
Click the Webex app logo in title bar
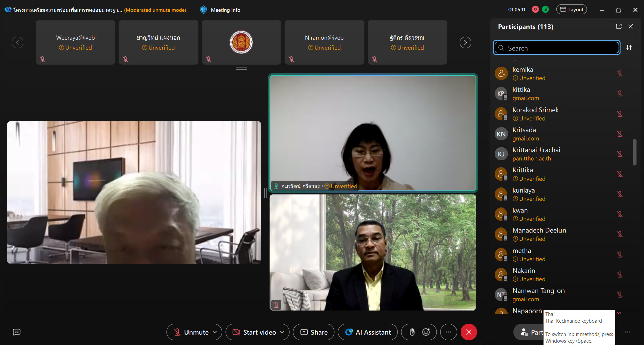tap(8, 10)
